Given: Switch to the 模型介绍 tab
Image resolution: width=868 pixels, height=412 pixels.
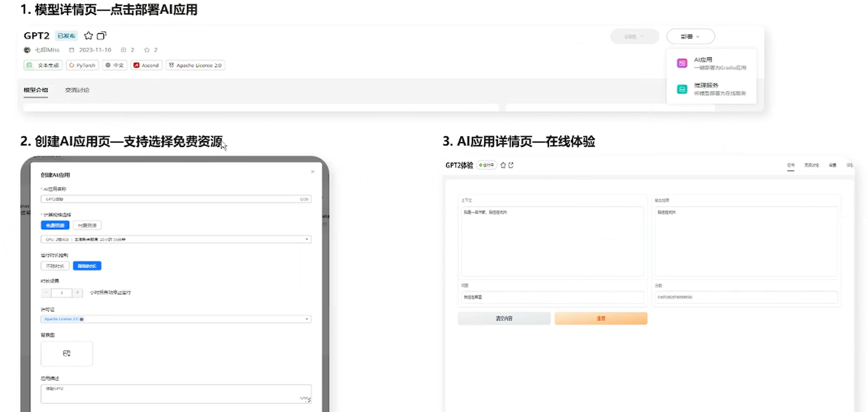Looking at the screenshot, I should tap(36, 90).
